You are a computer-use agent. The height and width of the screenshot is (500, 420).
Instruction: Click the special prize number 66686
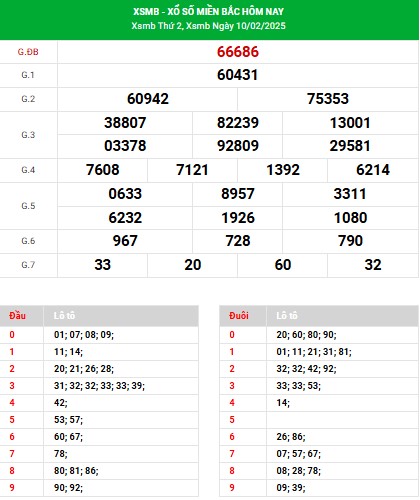coord(238,52)
